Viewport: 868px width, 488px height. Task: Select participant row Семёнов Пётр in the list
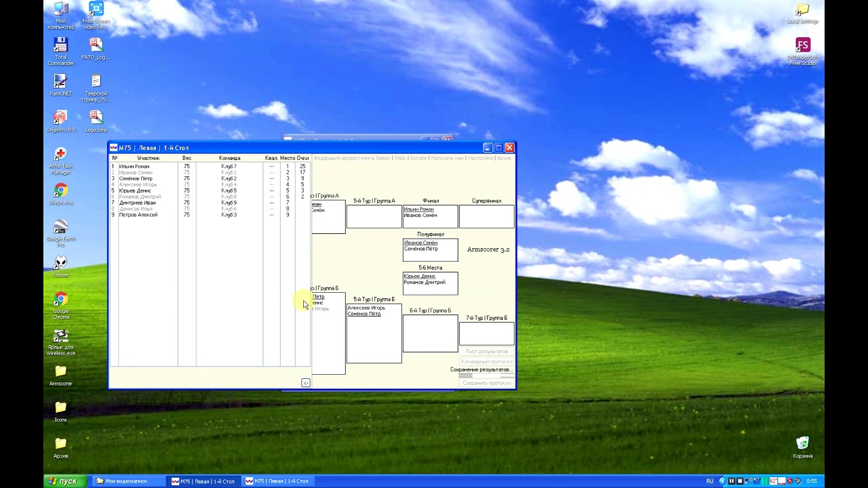(210, 178)
